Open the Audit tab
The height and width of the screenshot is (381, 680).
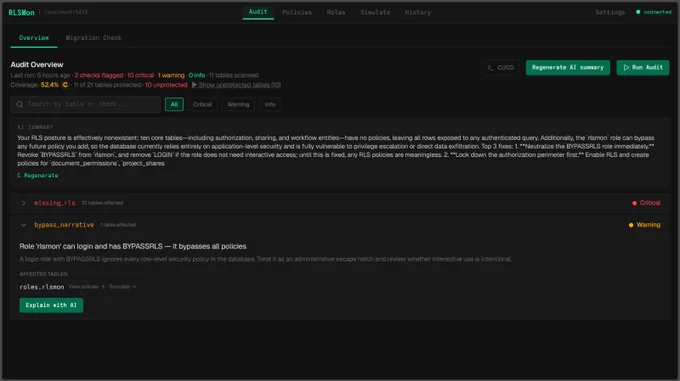pyautogui.click(x=258, y=12)
